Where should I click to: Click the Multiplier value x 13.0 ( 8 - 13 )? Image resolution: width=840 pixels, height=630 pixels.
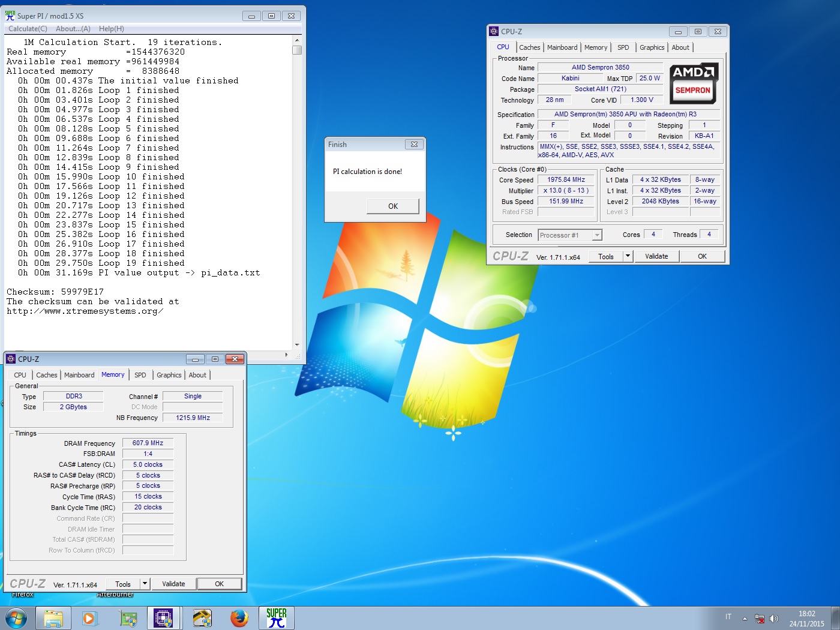566,190
